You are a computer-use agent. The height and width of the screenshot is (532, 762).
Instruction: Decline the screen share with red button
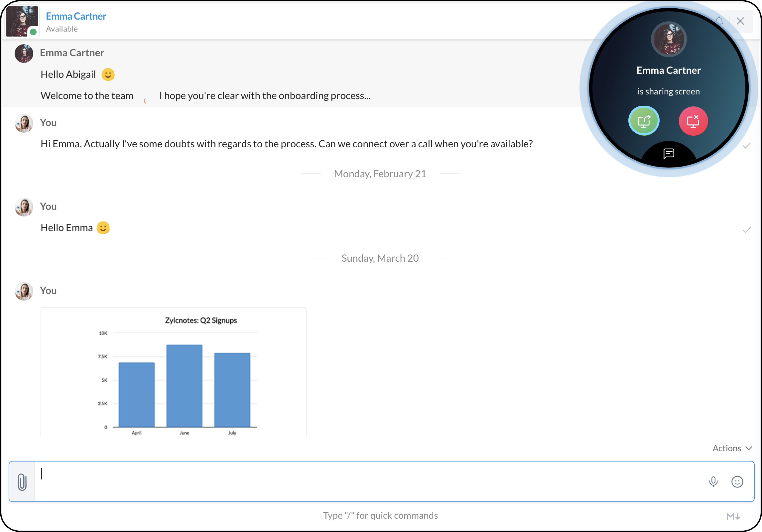(x=693, y=121)
